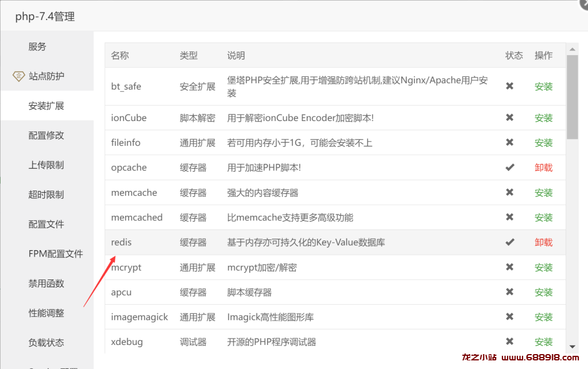The image size is (588, 369).
Task: Click the 调试器 type cell
Action: tap(193, 341)
